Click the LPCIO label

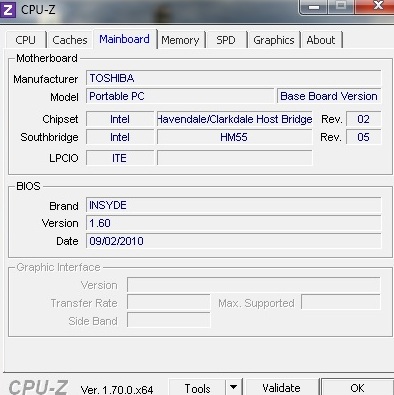point(64,158)
